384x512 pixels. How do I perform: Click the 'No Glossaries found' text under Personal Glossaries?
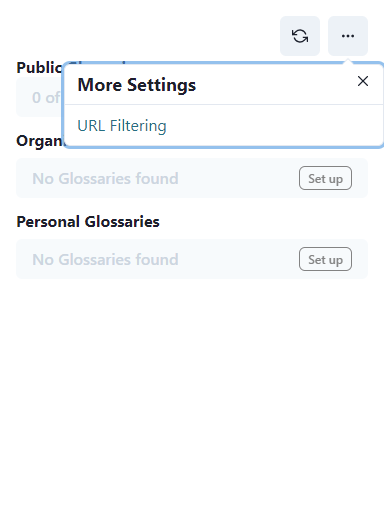105,259
